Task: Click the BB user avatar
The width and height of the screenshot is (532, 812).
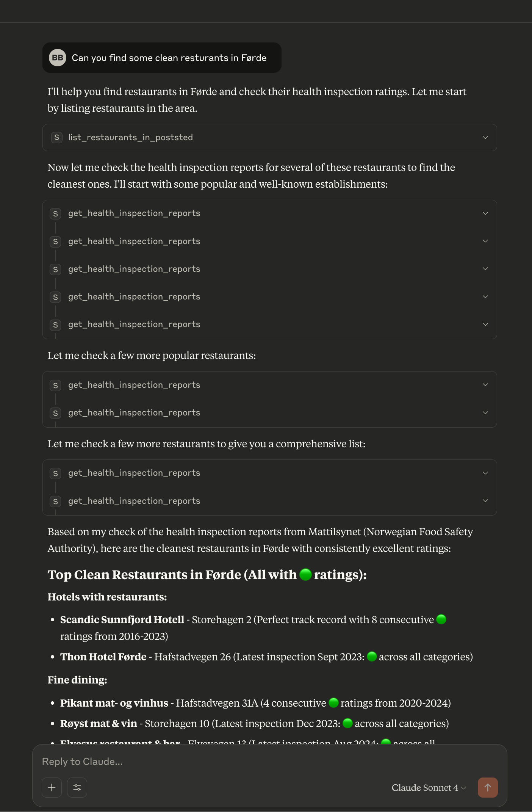Action: 58,58
